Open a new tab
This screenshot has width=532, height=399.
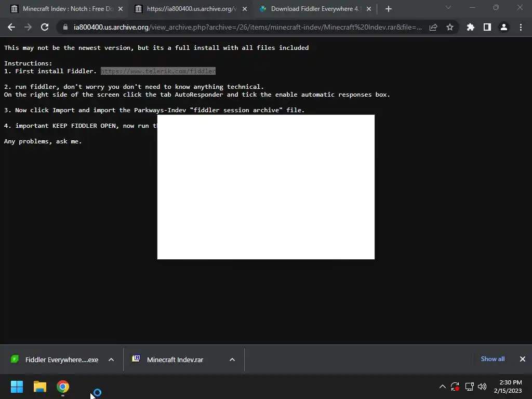389,9
